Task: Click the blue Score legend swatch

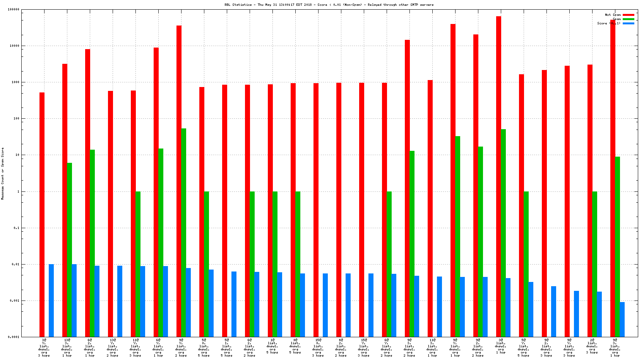Action: pos(628,23)
